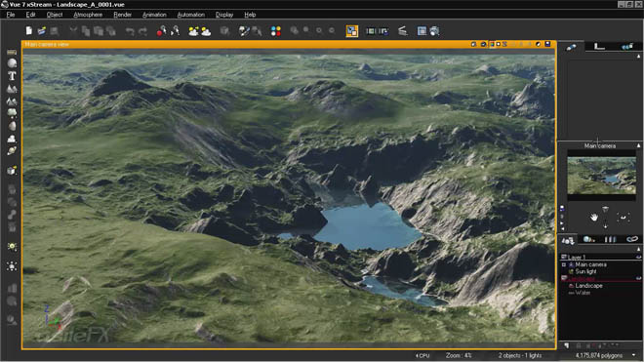Image resolution: width=644 pixels, height=362 pixels.
Task: Add a procedural terrain icon
Action: (x=12, y=101)
